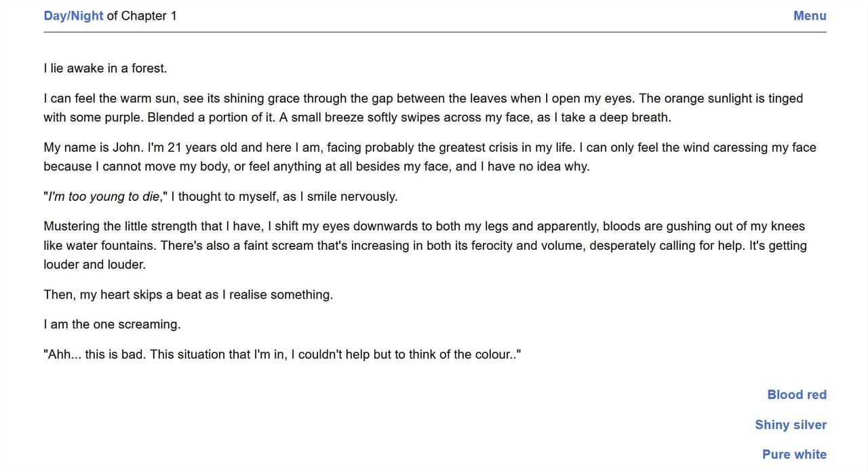Choose the Blood red option
The image size is (868, 471).
coord(797,394)
